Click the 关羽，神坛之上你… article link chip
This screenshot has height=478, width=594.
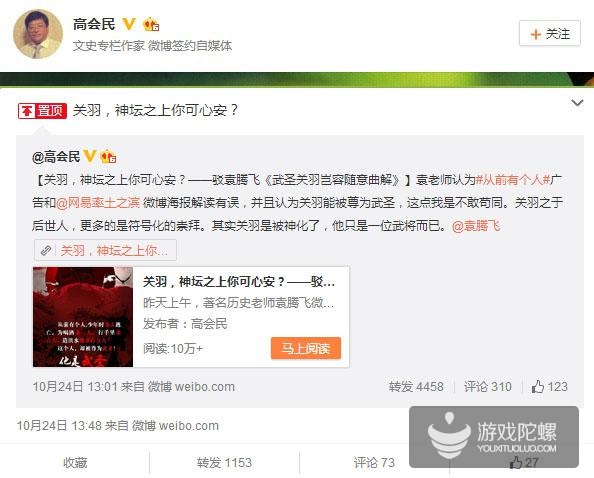click(105, 250)
